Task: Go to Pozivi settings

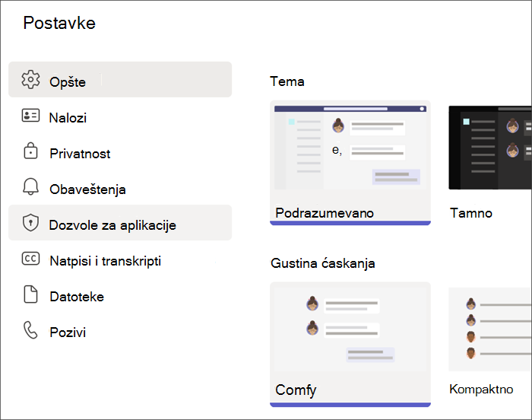Action: 120,330
